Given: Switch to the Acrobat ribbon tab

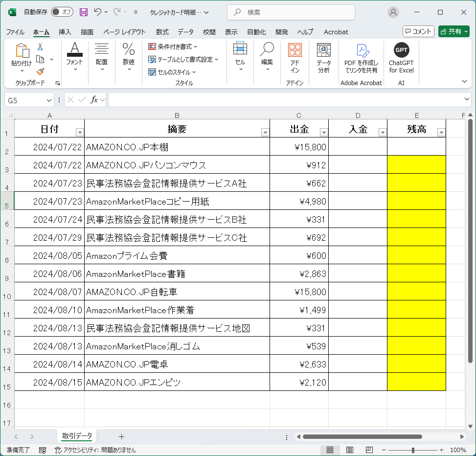Looking at the screenshot, I should 336,32.
